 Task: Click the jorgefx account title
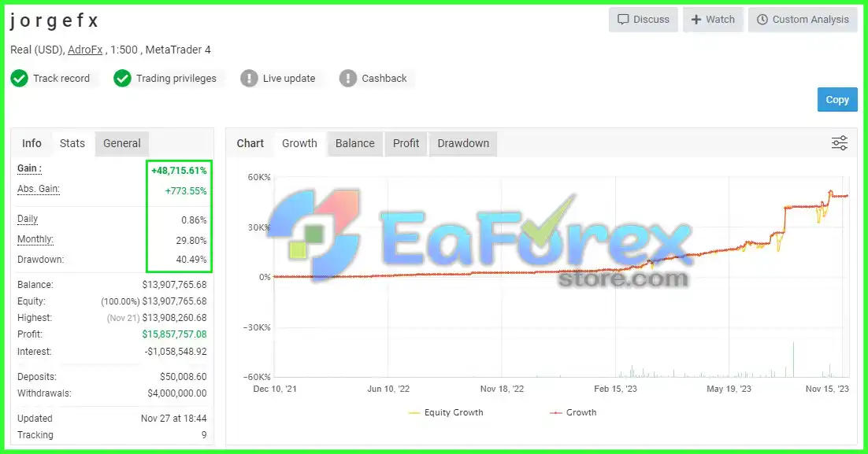tap(54, 20)
